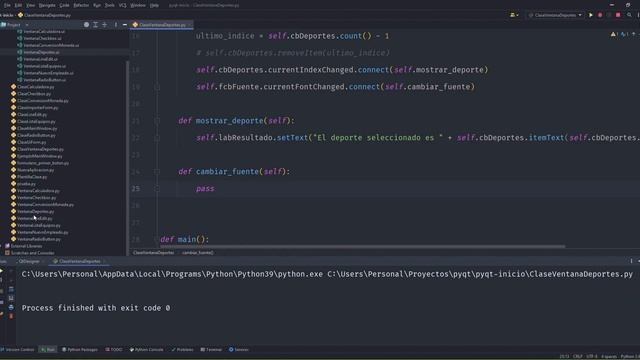The image size is (640, 360).
Task: Select ClaseVentanaDeportes run tab
Action: pos(79,261)
